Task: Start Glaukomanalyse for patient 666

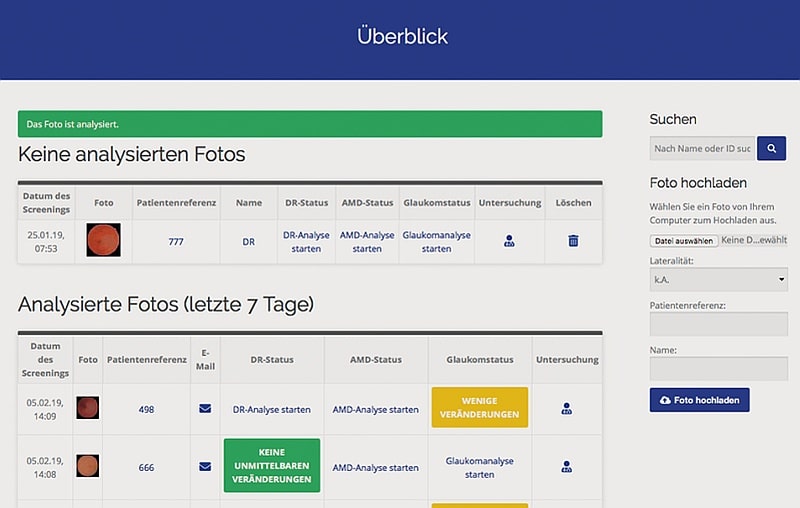Action: click(479, 467)
